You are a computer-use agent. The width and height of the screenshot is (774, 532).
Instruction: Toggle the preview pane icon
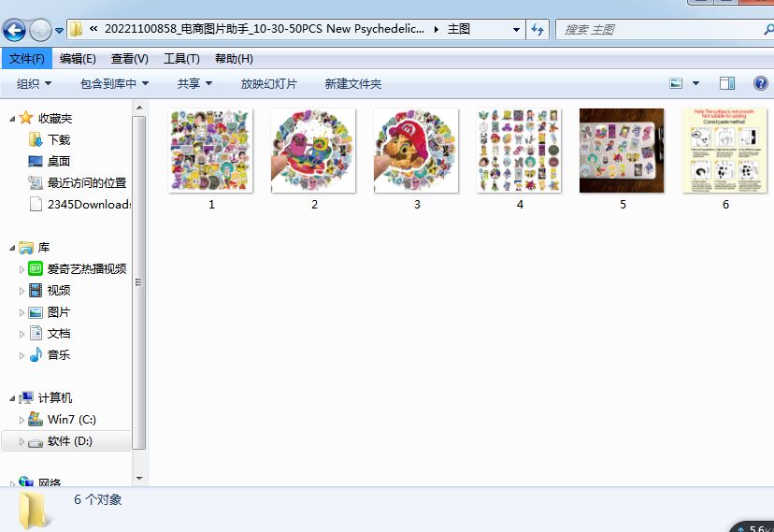[726, 83]
